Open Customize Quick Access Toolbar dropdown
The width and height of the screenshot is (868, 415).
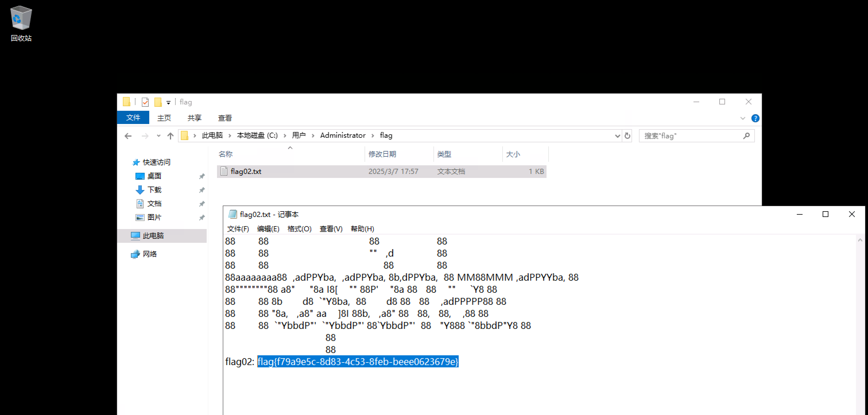click(168, 102)
